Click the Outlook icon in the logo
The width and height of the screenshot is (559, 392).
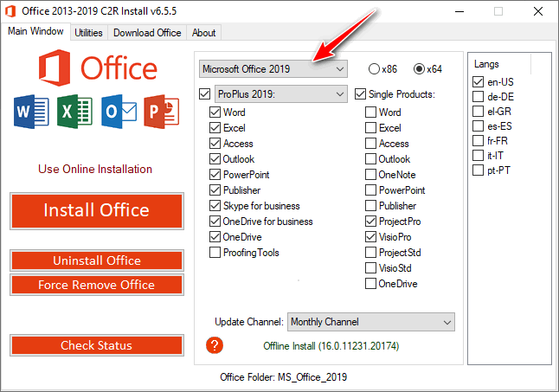tap(119, 112)
